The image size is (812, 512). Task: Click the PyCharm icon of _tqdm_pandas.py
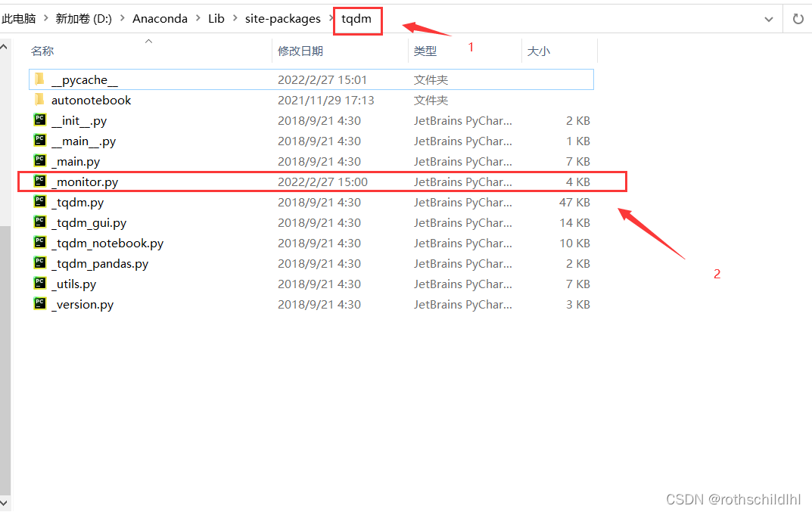pyautogui.click(x=40, y=263)
